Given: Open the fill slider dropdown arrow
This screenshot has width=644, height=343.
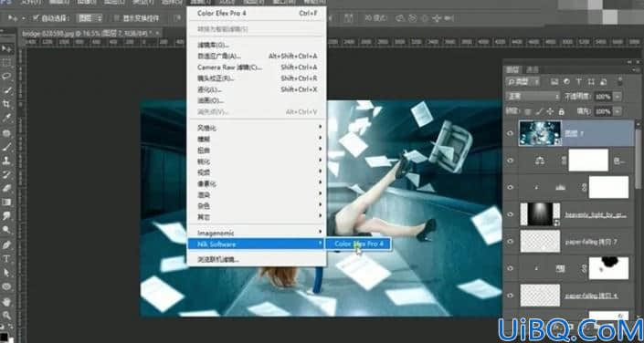Looking at the screenshot, I should click(618, 111).
